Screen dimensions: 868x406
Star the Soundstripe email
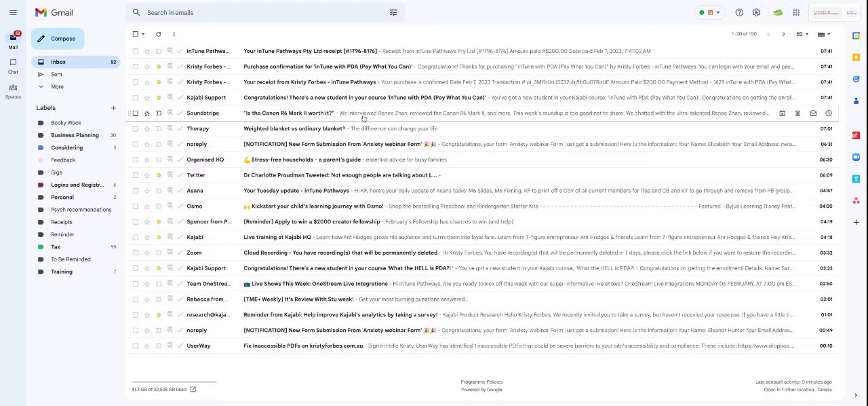[x=147, y=113]
